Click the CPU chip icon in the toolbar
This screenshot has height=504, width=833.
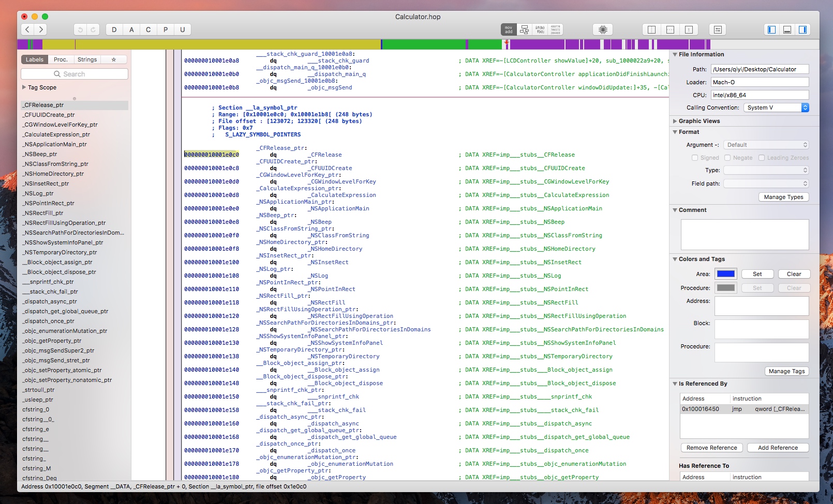pyautogui.click(x=603, y=29)
